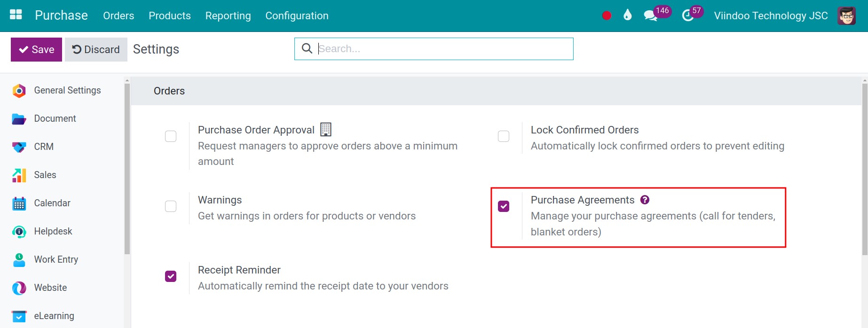
Task: Select General Settings in sidebar
Action: pos(67,90)
